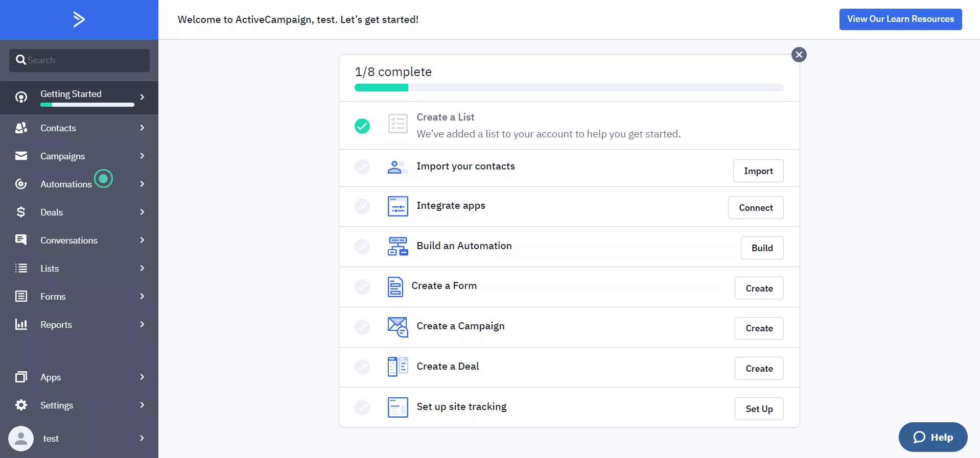Toggle the Build an Automation checkmark
Image resolution: width=980 pixels, height=458 pixels.
click(x=362, y=247)
